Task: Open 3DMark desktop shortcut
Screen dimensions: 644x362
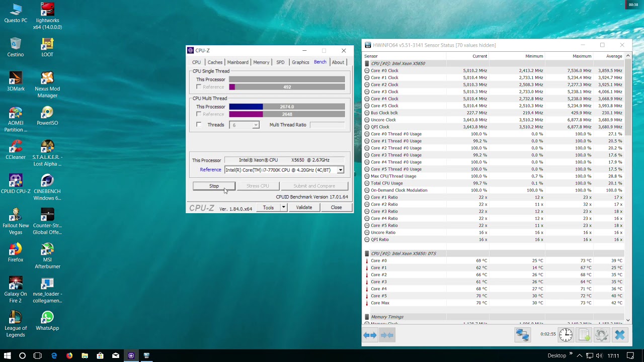Action: click(x=16, y=81)
